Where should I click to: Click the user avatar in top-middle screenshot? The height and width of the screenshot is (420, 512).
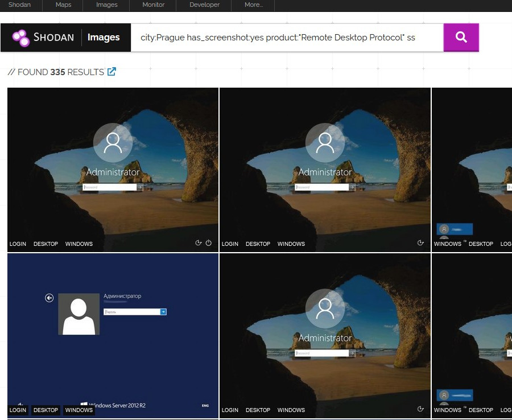pyautogui.click(x=325, y=143)
